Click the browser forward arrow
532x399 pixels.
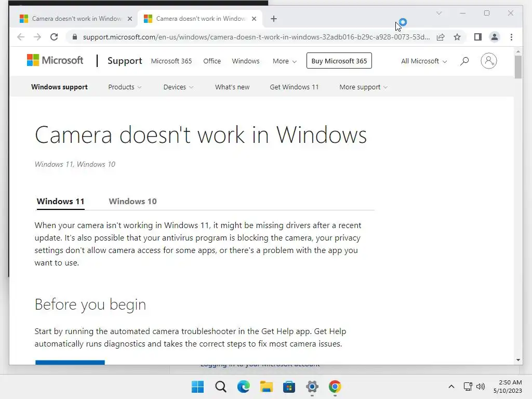coord(37,37)
